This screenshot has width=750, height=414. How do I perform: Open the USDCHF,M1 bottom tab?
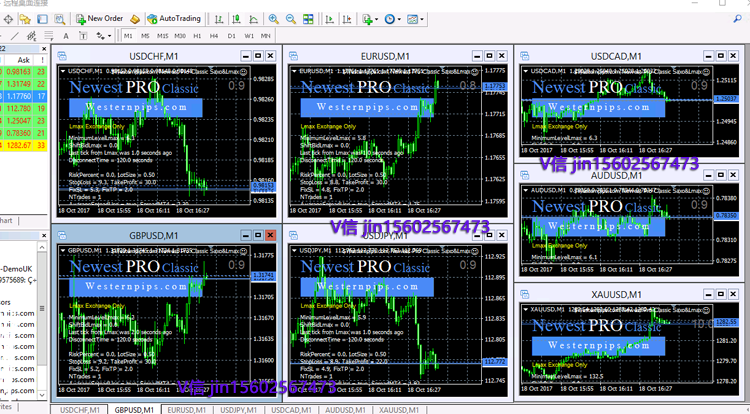pos(80,410)
